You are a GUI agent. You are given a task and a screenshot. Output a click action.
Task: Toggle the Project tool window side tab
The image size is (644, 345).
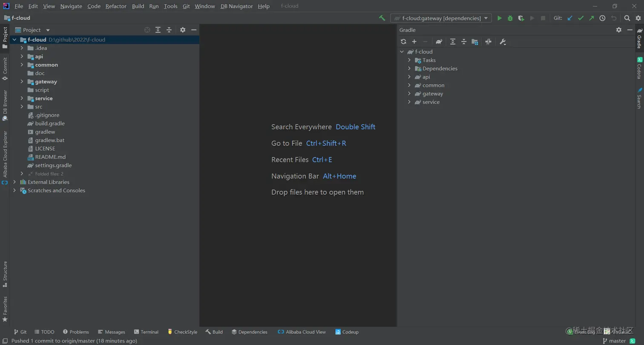5,37
